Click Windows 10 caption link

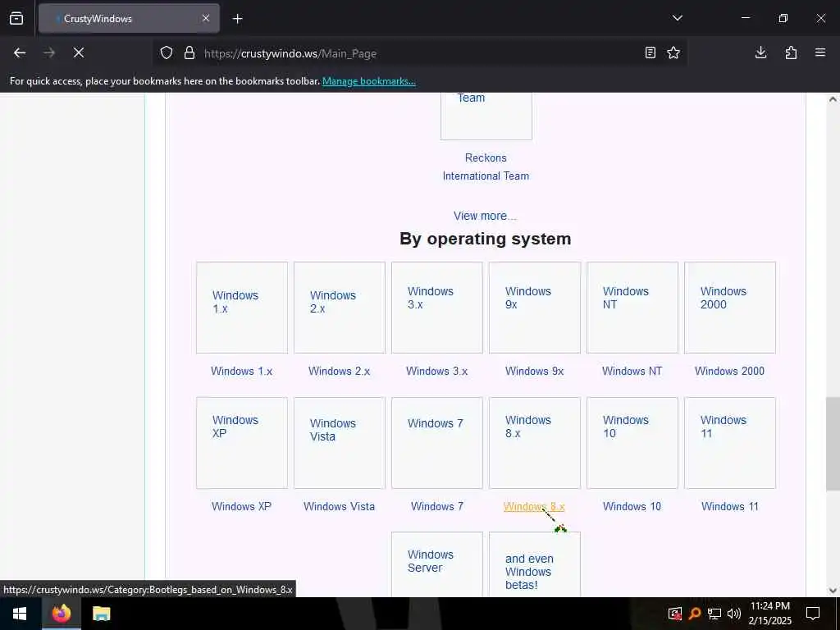click(632, 507)
